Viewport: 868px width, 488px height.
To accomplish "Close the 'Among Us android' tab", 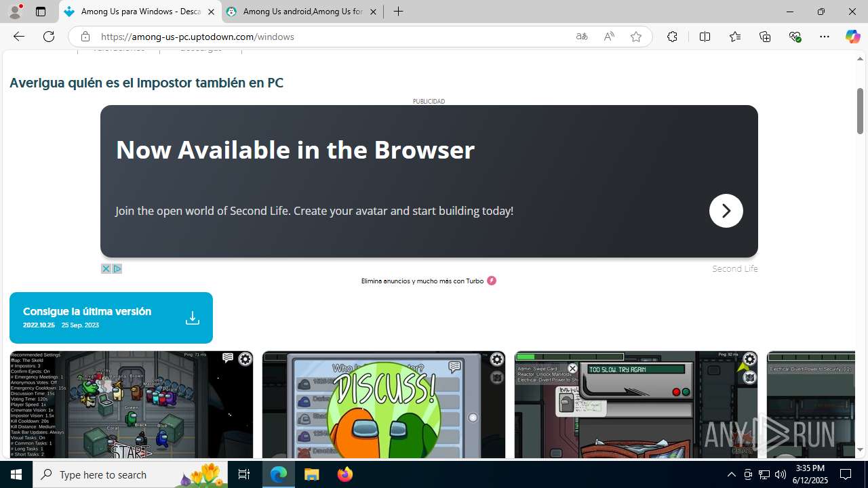I will pos(373,12).
